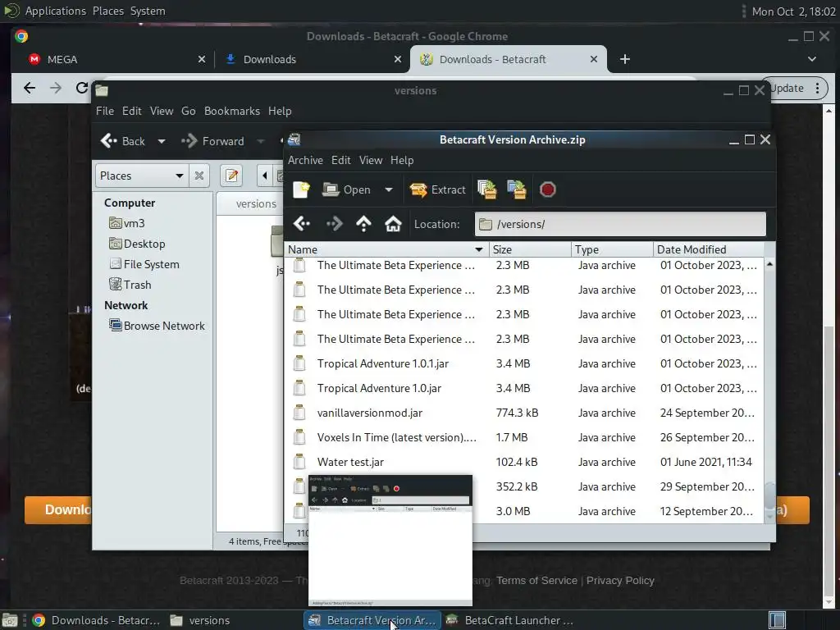
Task: Click the 352.2 kB size cell
Action: [517, 487]
